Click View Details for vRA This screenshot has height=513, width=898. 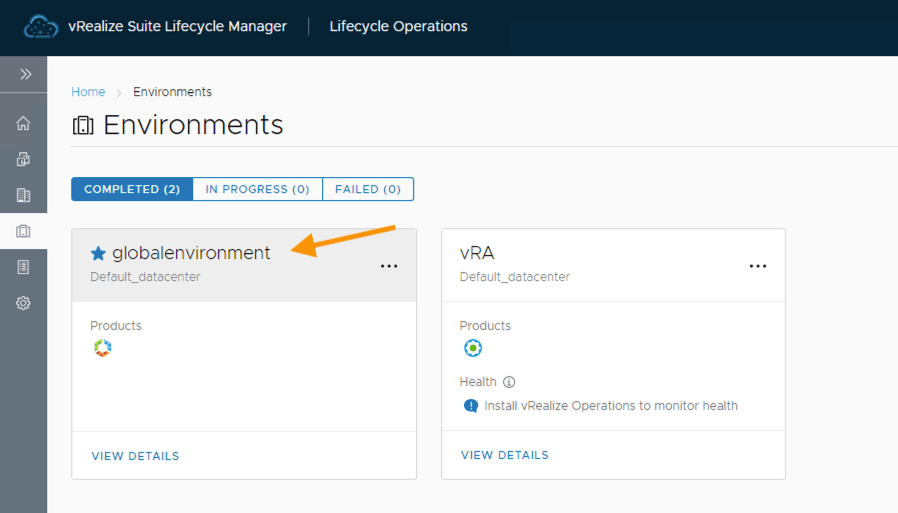click(504, 455)
